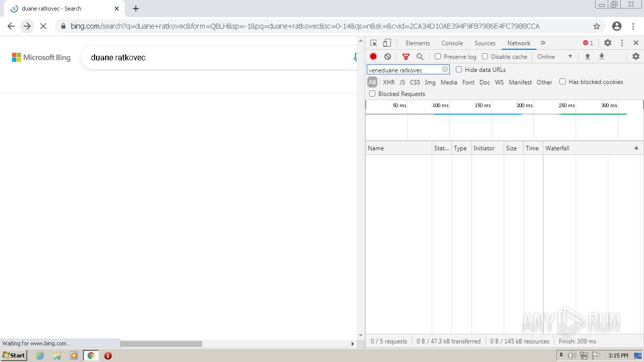The height and width of the screenshot is (362, 644).
Task: Enable Disable cache checkbox
Action: click(485, 57)
